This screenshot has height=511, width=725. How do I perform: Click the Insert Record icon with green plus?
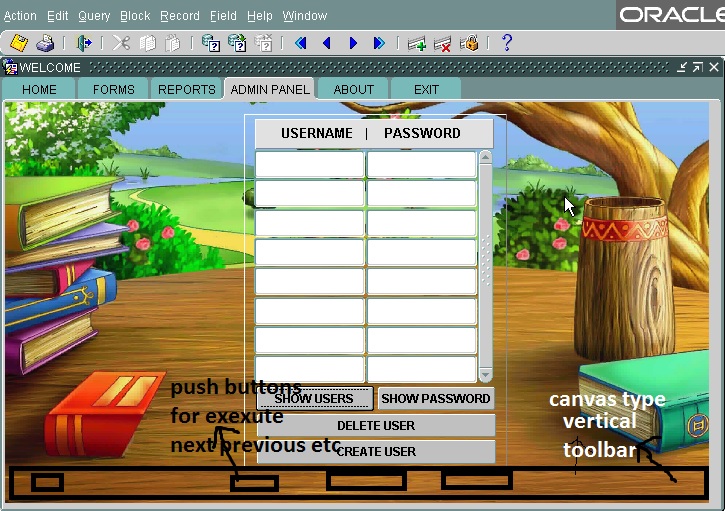pos(417,43)
